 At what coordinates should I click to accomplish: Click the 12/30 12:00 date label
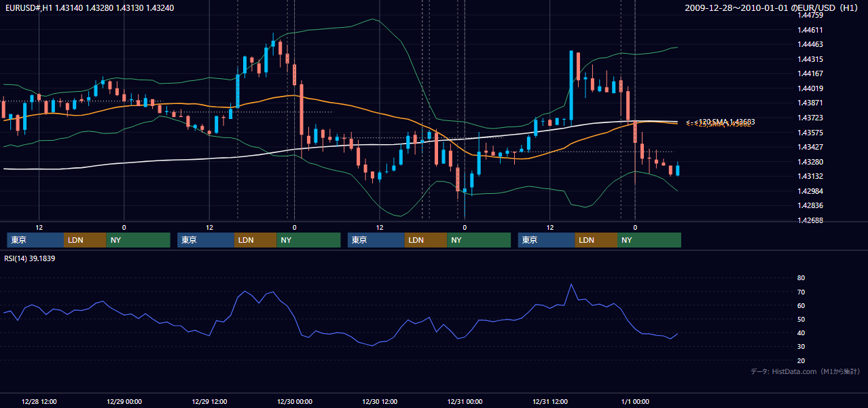[x=380, y=401]
